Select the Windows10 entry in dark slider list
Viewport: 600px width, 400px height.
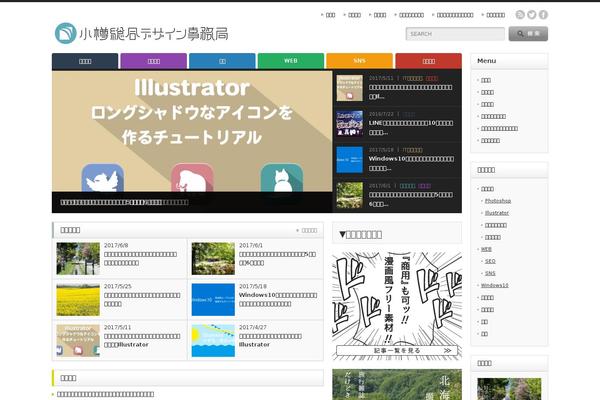[x=398, y=159]
